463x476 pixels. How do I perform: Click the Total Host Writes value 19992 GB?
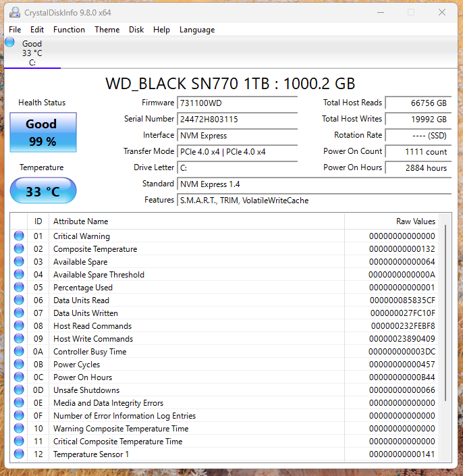tap(418, 119)
